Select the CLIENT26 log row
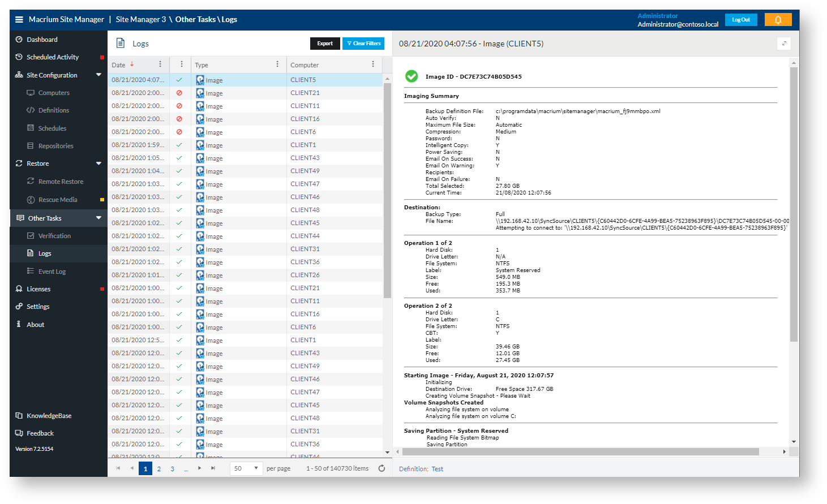 tap(245, 275)
